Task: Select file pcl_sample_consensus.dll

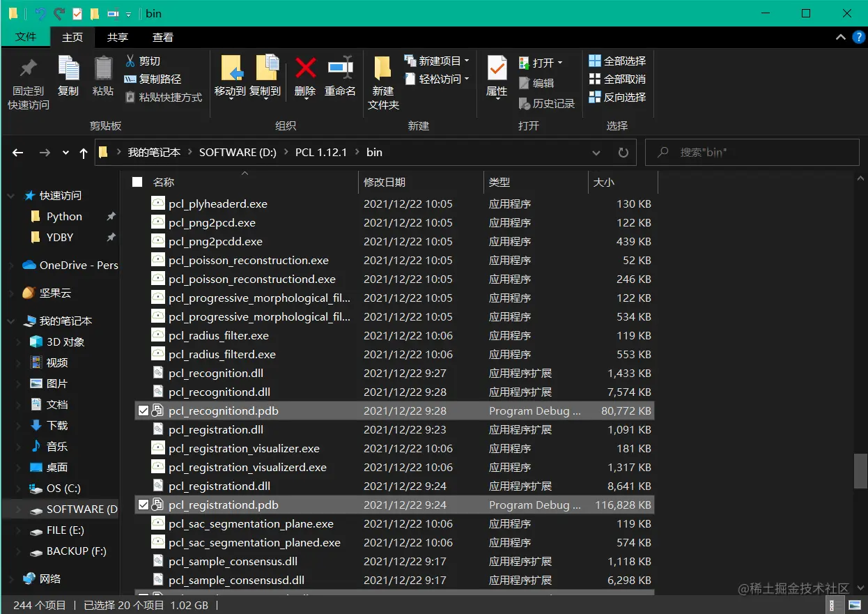Action: pyautogui.click(x=233, y=562)
